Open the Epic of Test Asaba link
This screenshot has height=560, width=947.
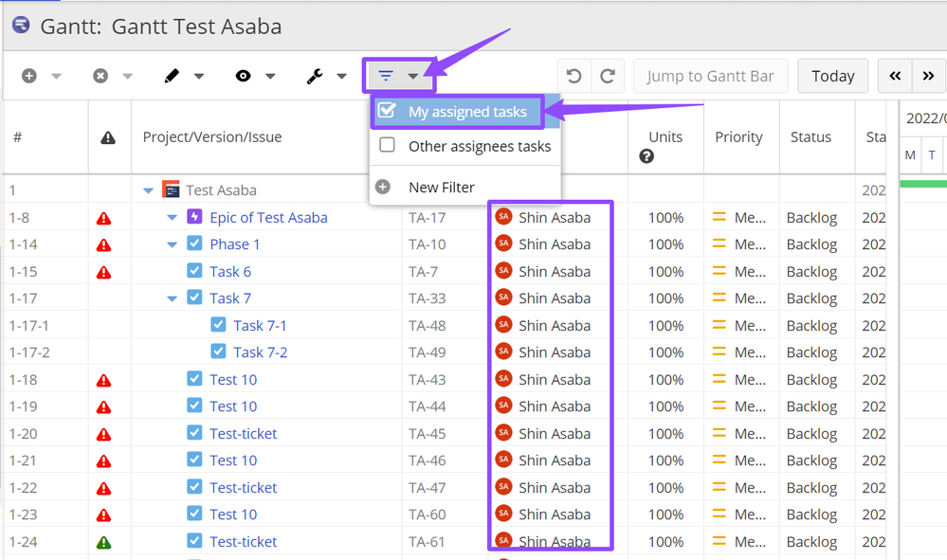click(x=269, y=218)
